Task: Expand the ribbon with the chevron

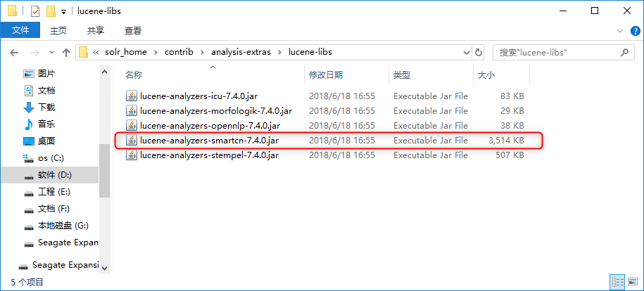Action: pos(620,31)
